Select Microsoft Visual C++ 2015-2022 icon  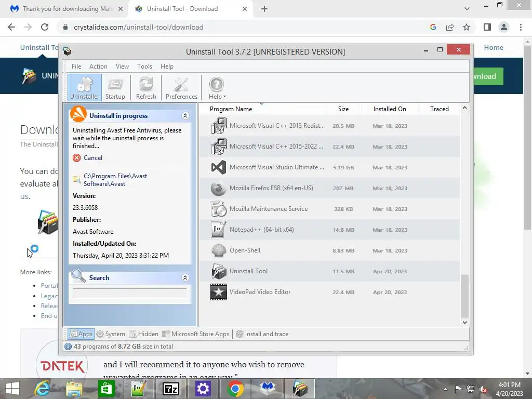(x=219, y=147)
